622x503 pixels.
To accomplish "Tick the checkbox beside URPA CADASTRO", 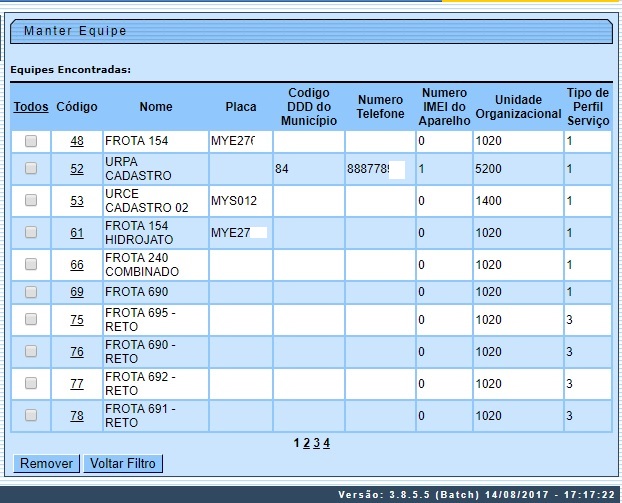I will (x=31, y=168).
